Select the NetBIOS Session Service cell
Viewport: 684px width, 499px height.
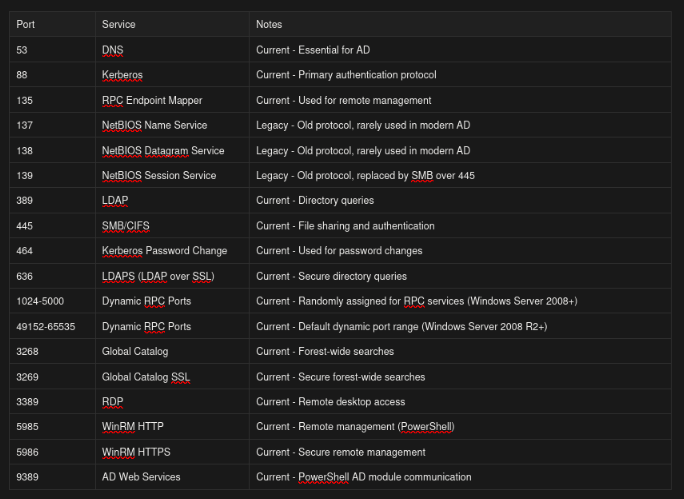pos(159,175)
